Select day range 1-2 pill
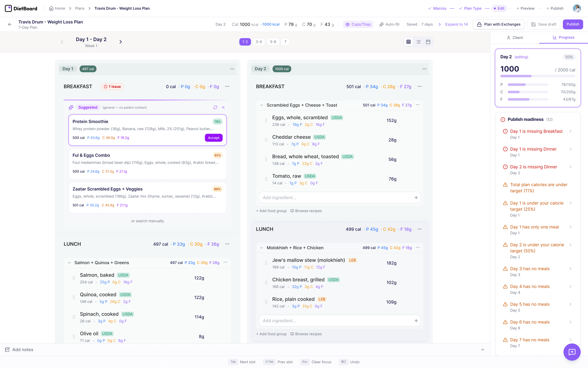This screenshot has height=368, width=588. (x=245, y=42)
